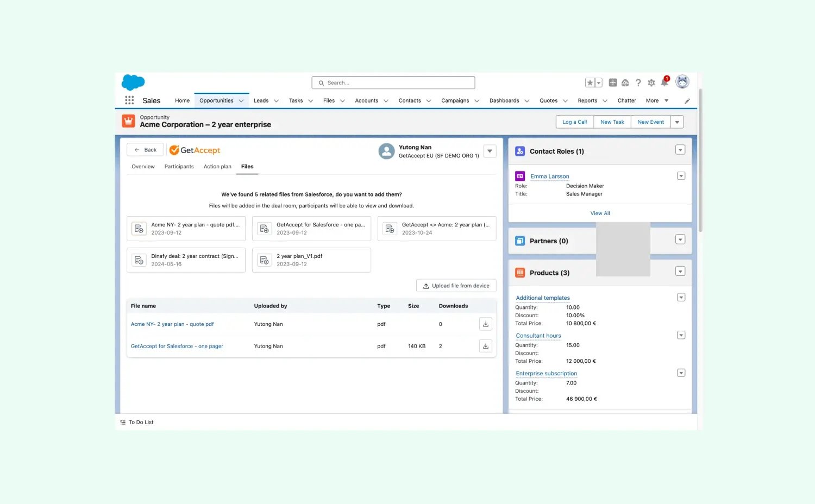
Task: Switch to the Participants tab
Action: 179,166
